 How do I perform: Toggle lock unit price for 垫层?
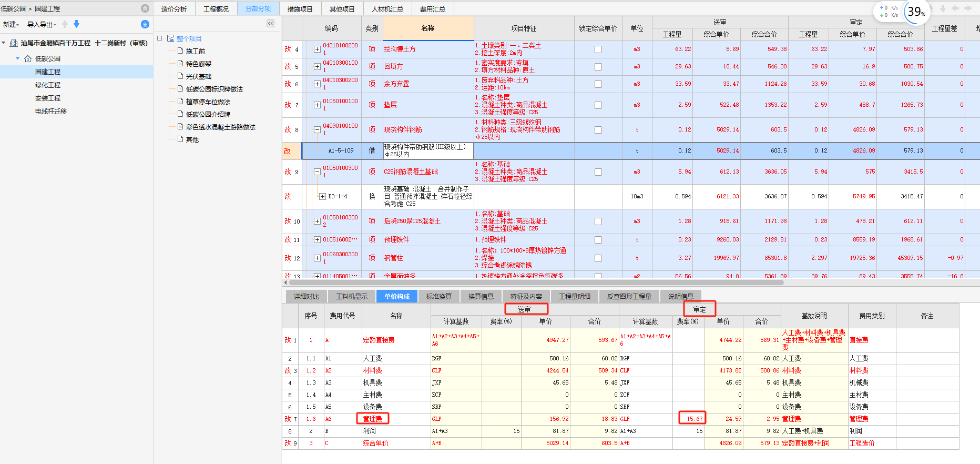(598, 105)
